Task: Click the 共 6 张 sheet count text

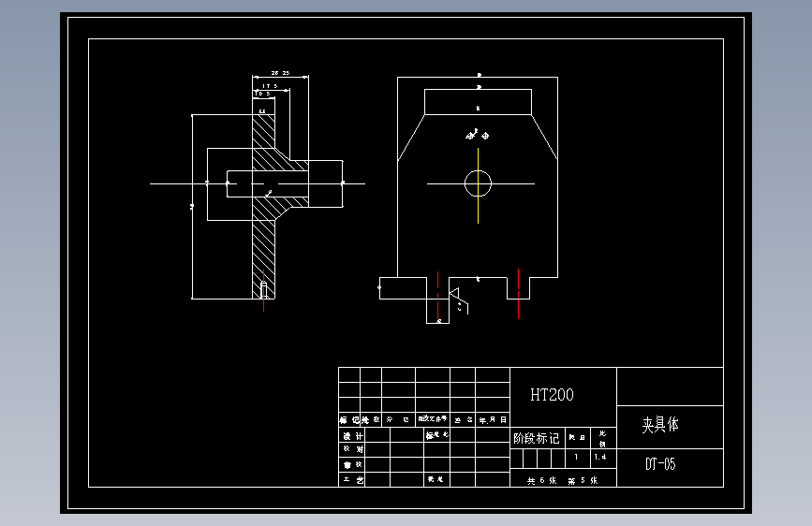Action: (541, 480)
